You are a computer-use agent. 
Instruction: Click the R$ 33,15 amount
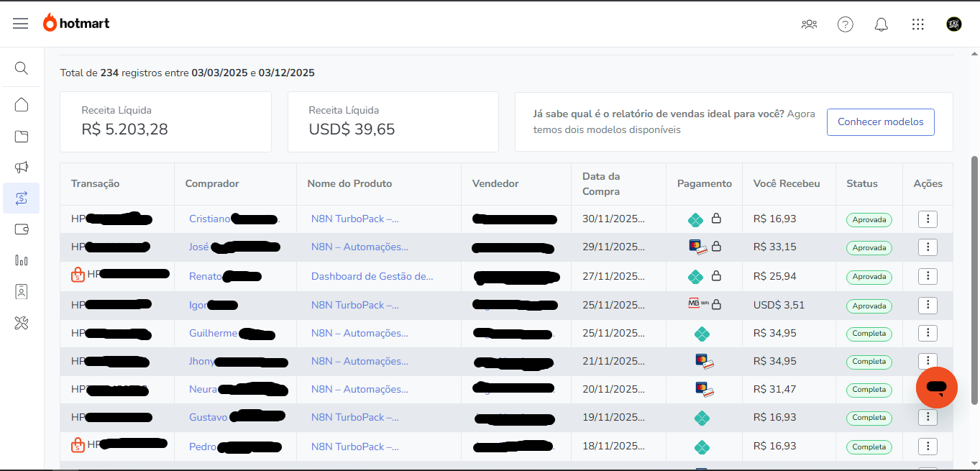pyautogui.click(x=775, y=247)
